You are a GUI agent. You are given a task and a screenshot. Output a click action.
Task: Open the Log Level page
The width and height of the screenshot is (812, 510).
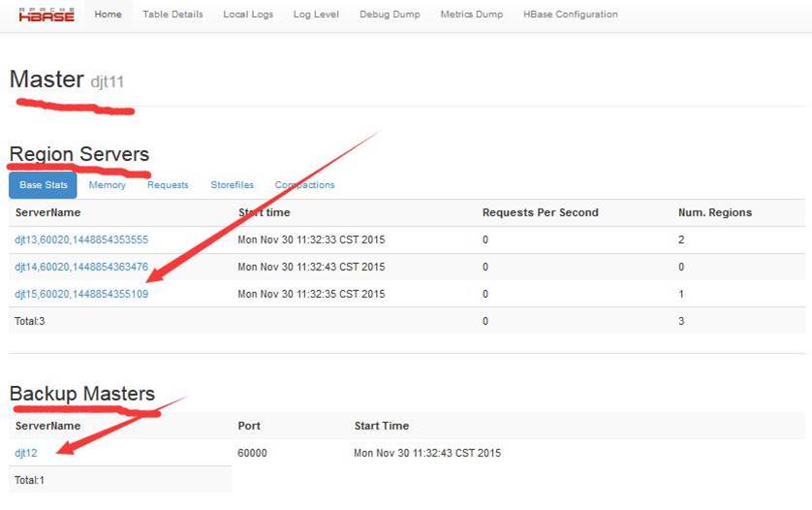pos(316,15)
